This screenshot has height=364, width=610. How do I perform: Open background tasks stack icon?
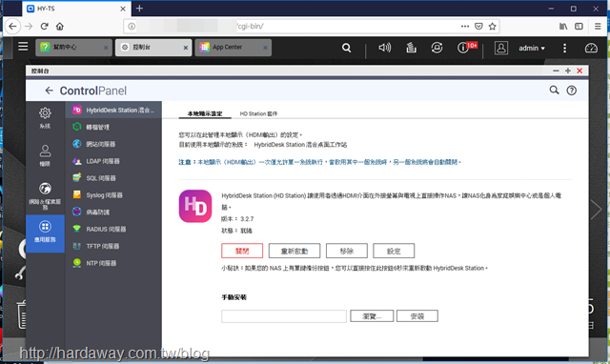tap(411, 48)
